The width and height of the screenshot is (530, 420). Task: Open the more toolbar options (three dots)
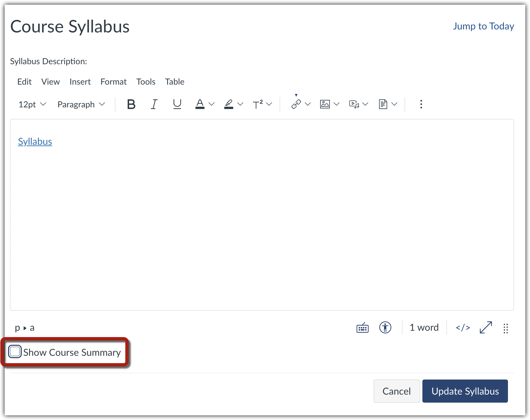421,104
